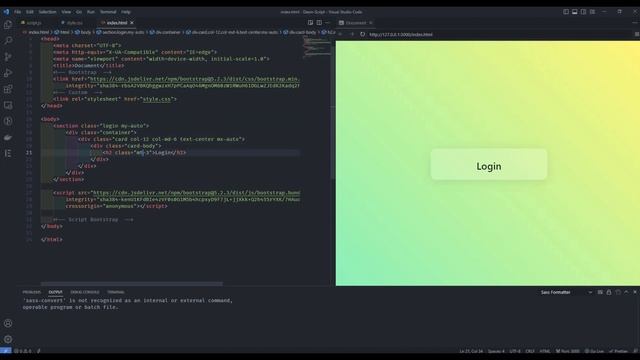Click the clear output icon in panel

pos(600,292)
